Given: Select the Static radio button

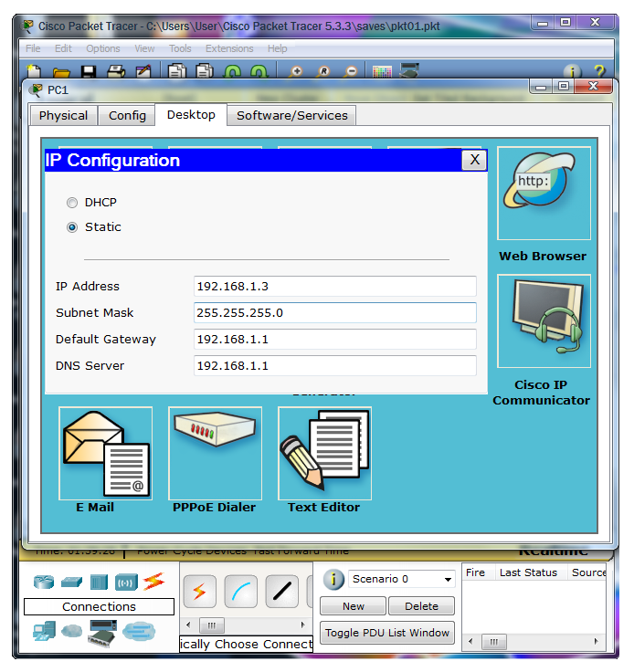Looking at the screenshot, I should [72, 227].
